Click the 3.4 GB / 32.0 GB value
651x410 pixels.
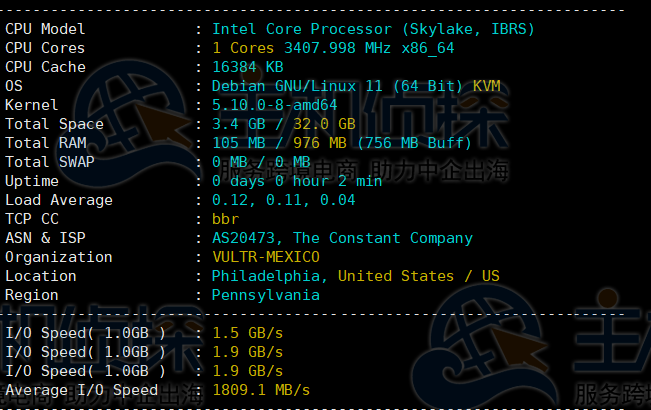coord(284,124)
